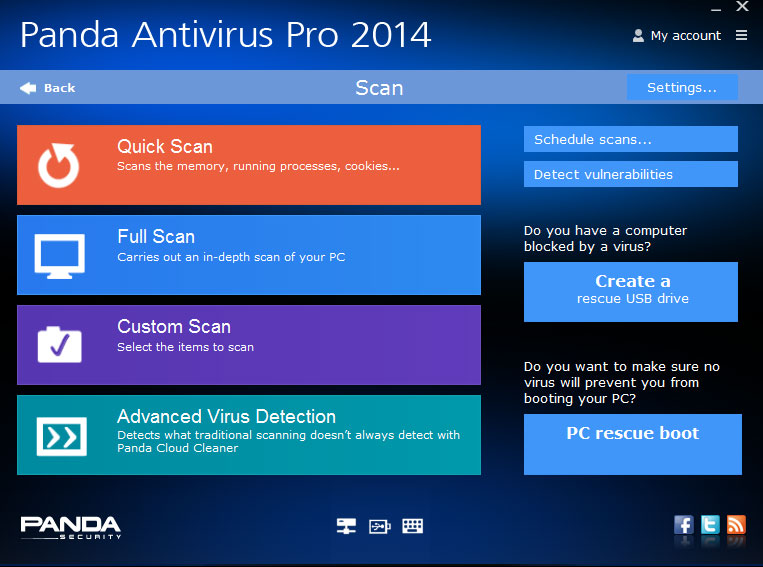Viewport: 763px width, 567px height.
Task: Click 'Select the items to scan' text
Action: click(185, 347)
